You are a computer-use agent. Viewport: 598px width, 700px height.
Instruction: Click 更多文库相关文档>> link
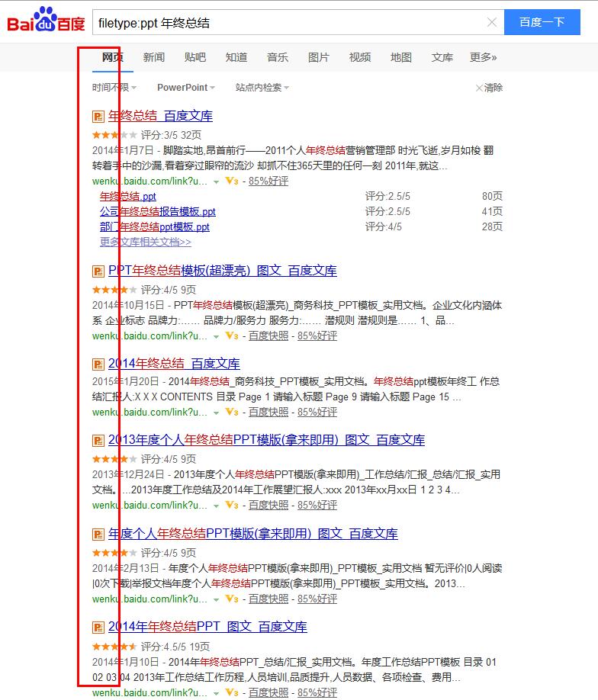click(146, 242)
